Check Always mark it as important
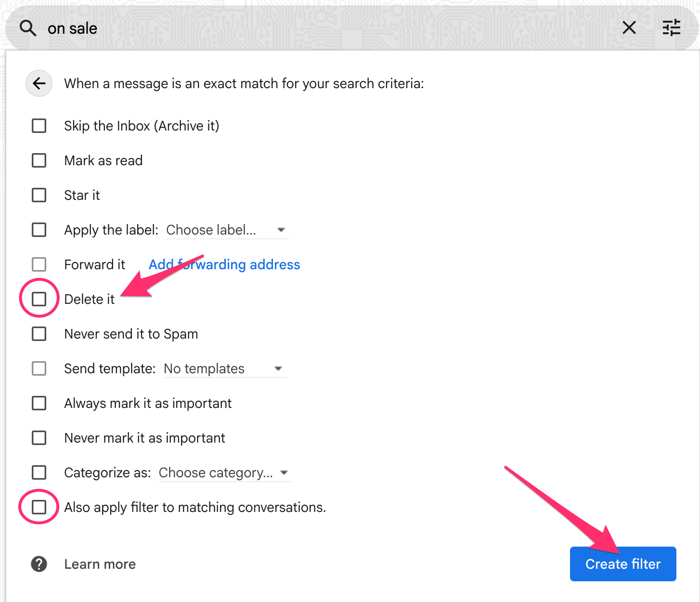700x602 pixels. 39,403
